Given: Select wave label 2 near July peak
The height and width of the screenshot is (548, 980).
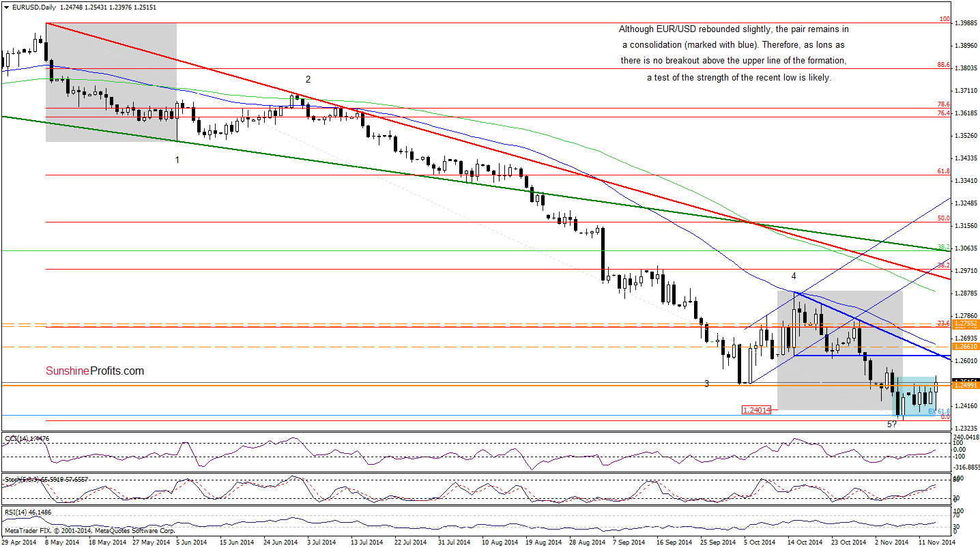Looking at the screenshot, I should (308, 80).
